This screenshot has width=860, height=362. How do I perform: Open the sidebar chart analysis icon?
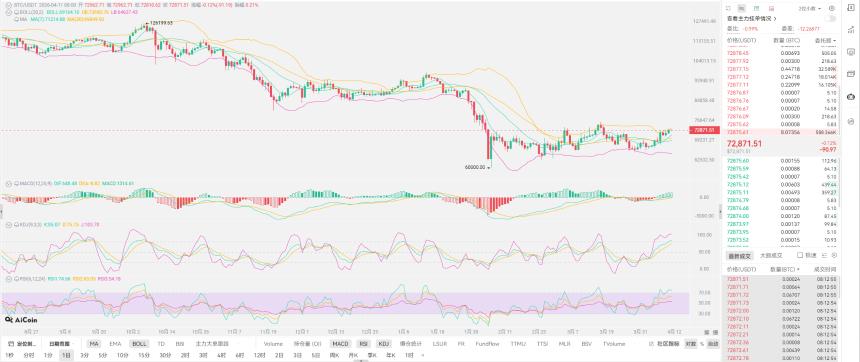click(x=850, y=30)
